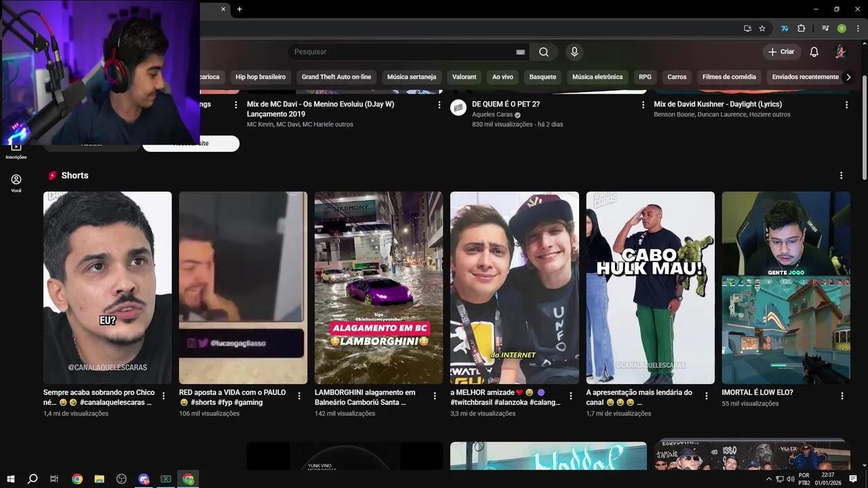Open Task View on taskbar
Viewport: 868px width, 488px height.
pyautogui.click(x=54, y=479)
